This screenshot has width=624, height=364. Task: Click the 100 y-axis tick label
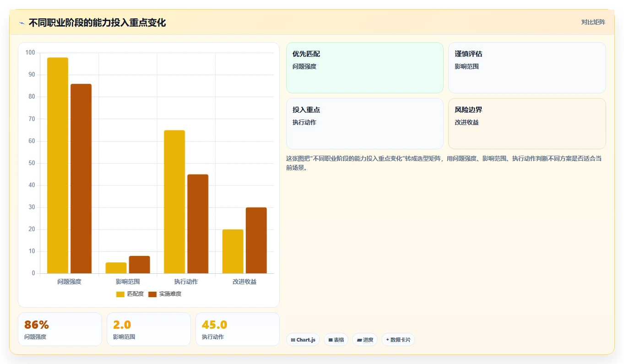coord(30,53)
